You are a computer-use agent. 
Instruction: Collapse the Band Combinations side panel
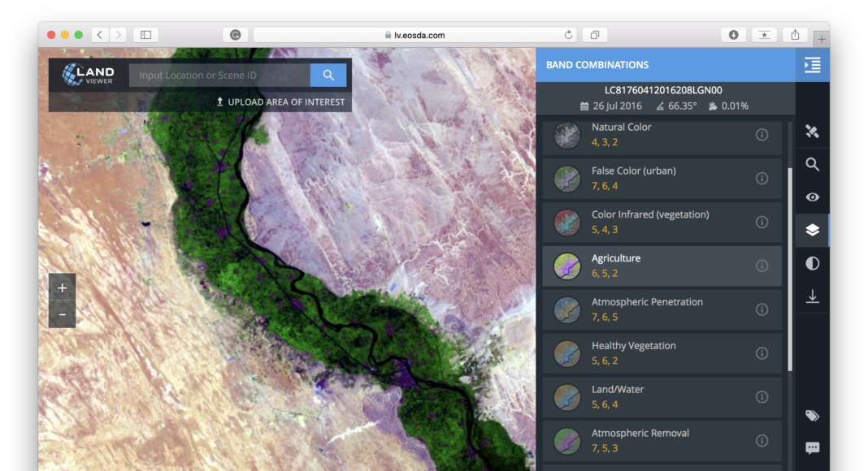(812, 65)
